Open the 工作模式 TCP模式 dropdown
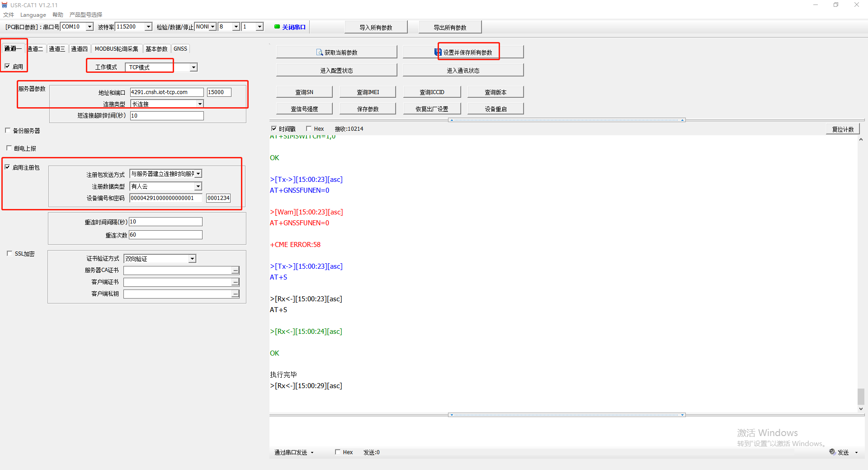This screenshot has width=868, height=470. tap(193, 67)
